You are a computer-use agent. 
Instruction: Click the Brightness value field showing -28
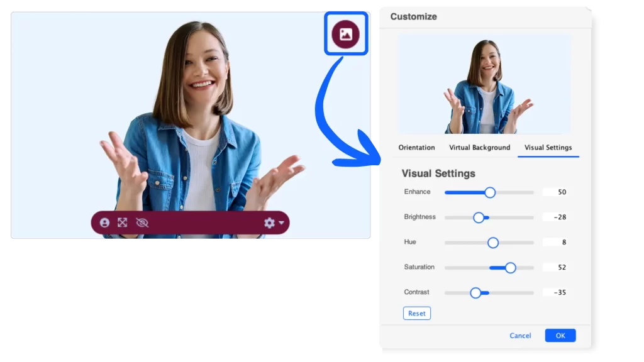(555, 217)
